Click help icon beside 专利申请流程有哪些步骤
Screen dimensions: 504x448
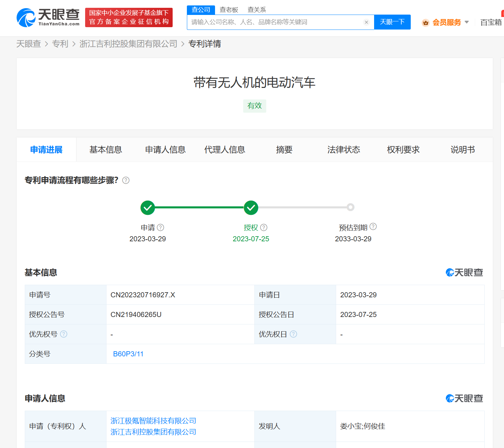coord(126,180)
